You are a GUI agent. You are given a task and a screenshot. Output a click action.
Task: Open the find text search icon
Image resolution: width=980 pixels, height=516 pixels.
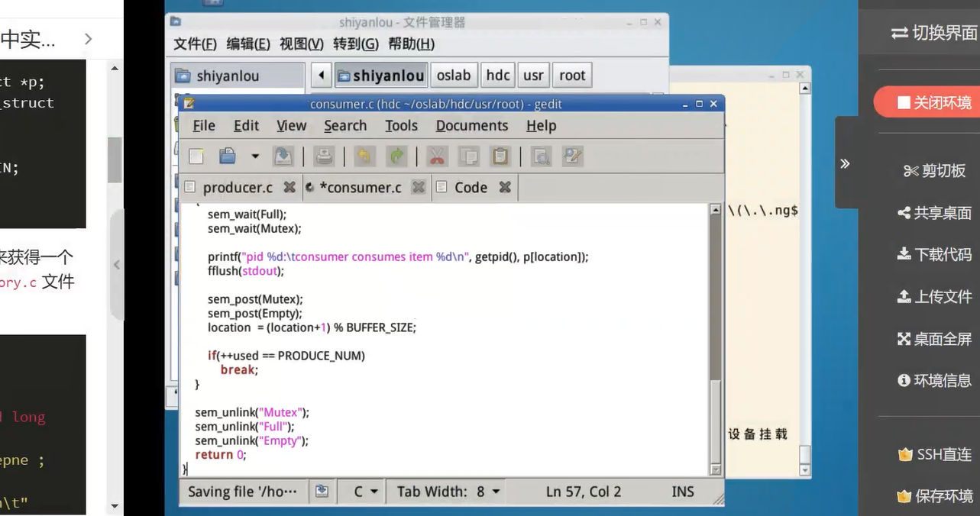541,156
